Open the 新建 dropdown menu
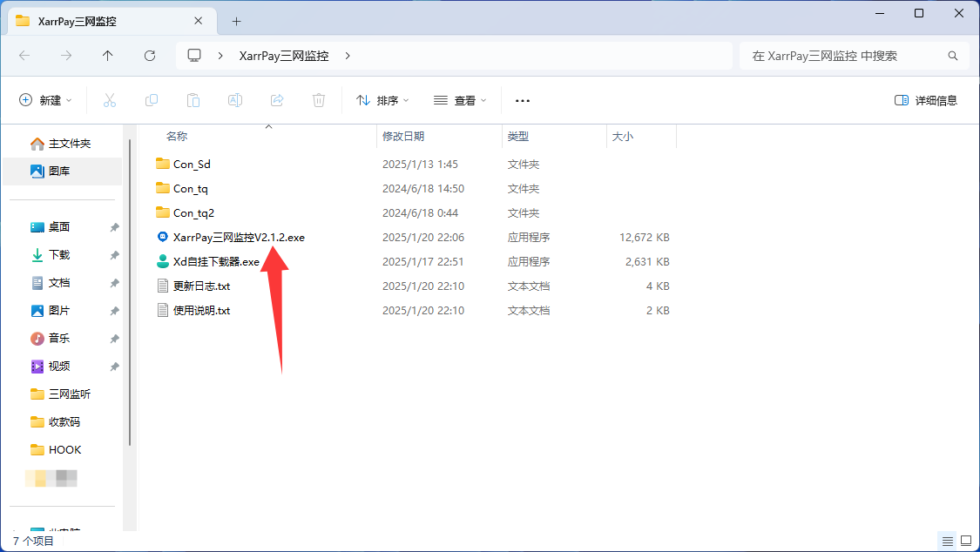 click(46, 100)
